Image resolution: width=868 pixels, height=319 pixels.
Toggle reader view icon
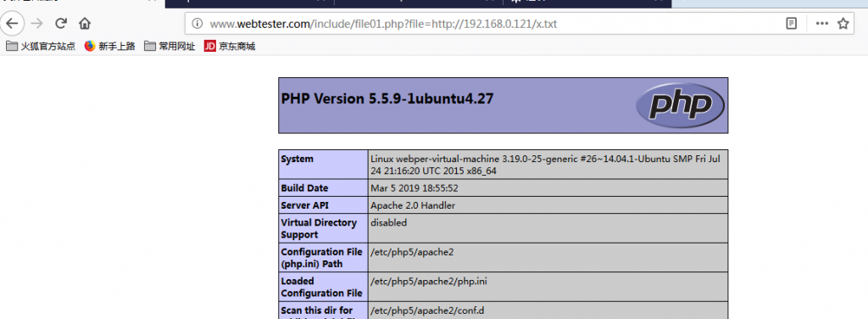[x=792, y=24]
